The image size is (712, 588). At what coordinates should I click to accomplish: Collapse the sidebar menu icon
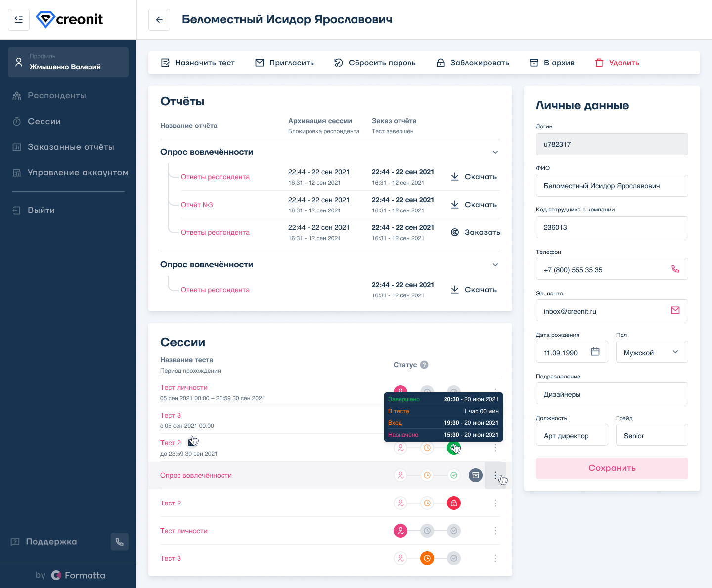19,20
